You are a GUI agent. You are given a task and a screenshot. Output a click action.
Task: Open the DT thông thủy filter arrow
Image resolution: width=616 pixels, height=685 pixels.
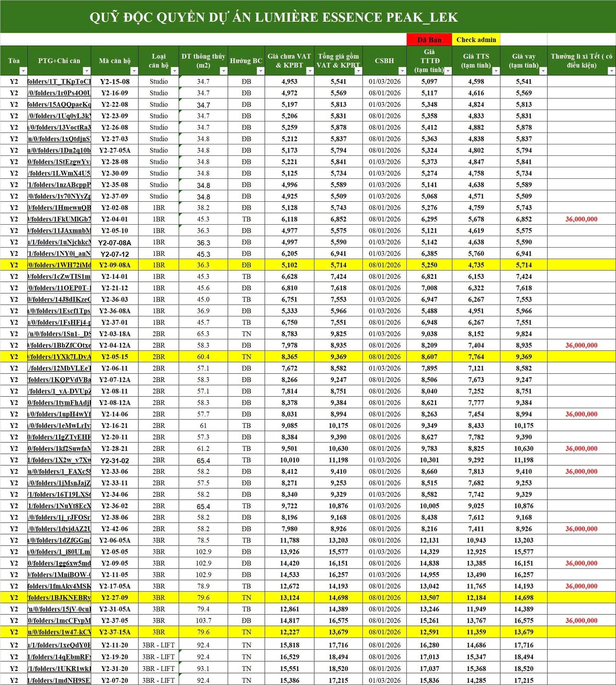pos(223,71)
